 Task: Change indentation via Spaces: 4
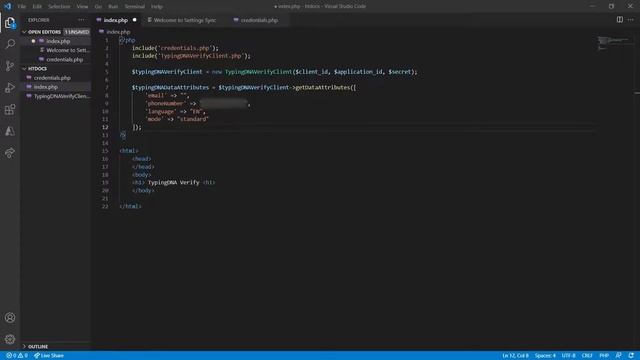coord(545,356)
